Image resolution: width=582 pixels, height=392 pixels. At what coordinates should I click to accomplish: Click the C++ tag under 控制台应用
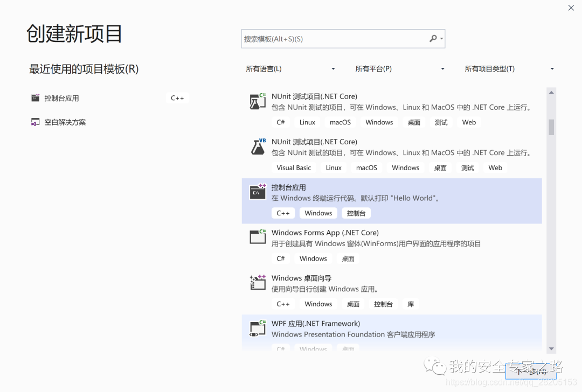point(283,213)
